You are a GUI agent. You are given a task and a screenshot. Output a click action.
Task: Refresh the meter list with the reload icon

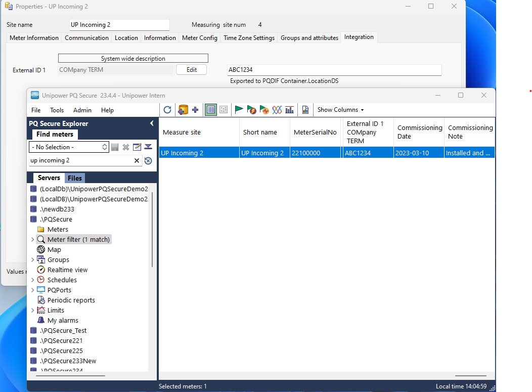167,110
